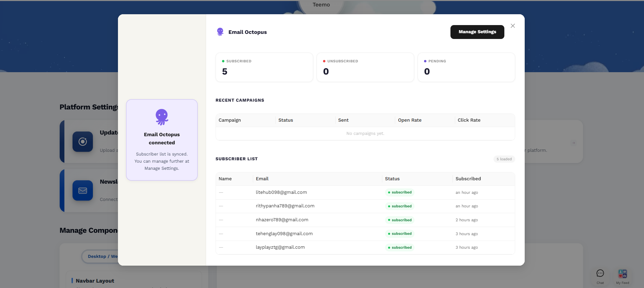Select rithypanha789@gmail.com email
This screenshot has width=644, height=288.
point(285,206)
